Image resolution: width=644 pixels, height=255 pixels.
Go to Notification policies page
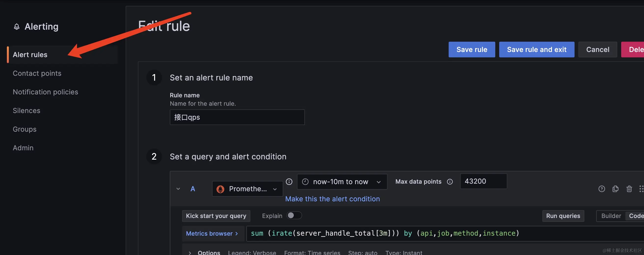pos(45,92)
